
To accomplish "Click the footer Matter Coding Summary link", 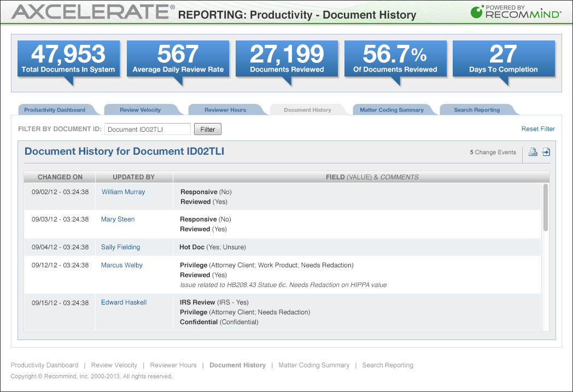I will click(314, 365).
